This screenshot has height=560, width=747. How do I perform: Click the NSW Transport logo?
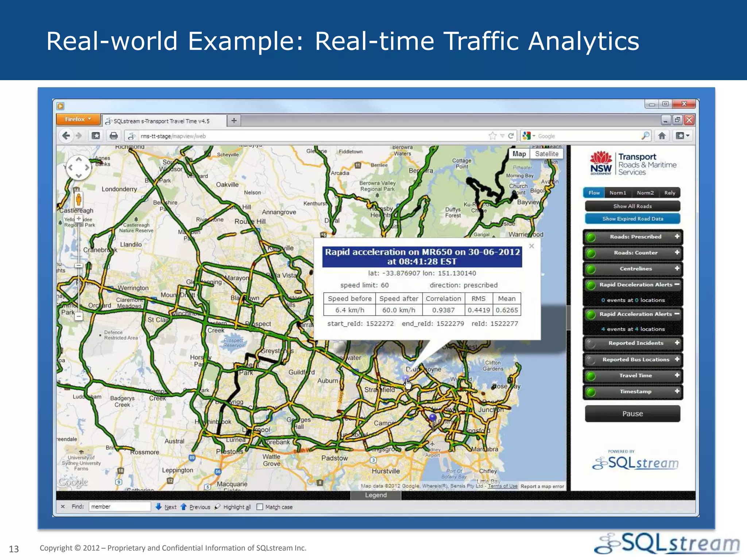pos(633,164)
